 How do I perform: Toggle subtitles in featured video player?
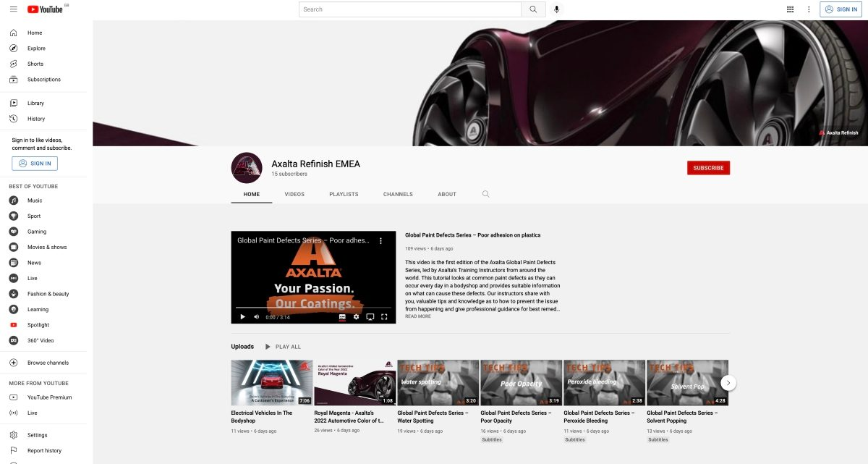tap(343, 317)
